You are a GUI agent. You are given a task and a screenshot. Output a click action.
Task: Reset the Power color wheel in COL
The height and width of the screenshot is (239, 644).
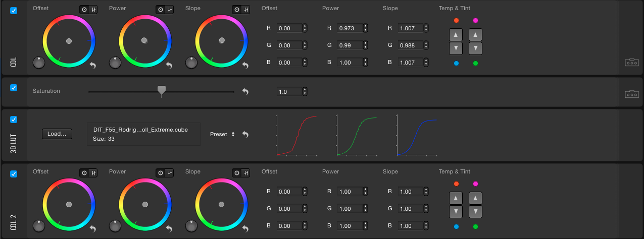click(169, 66)
